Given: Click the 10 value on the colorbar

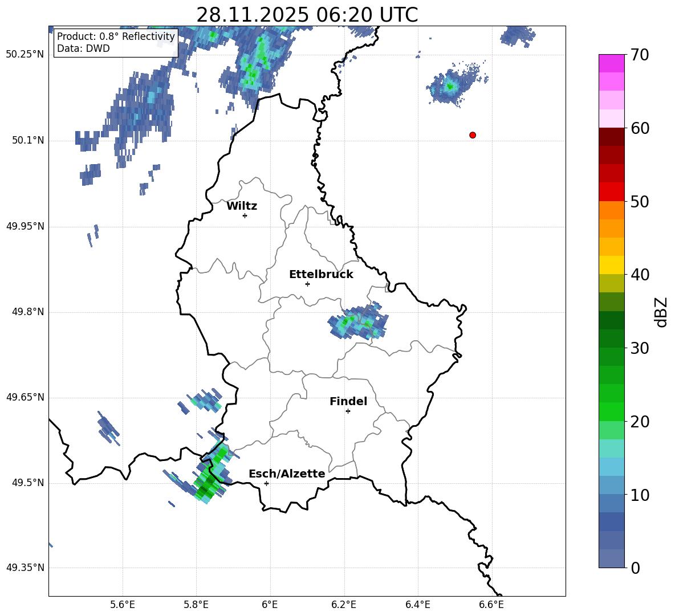Looking at the screenshot, I should [640, 495].
